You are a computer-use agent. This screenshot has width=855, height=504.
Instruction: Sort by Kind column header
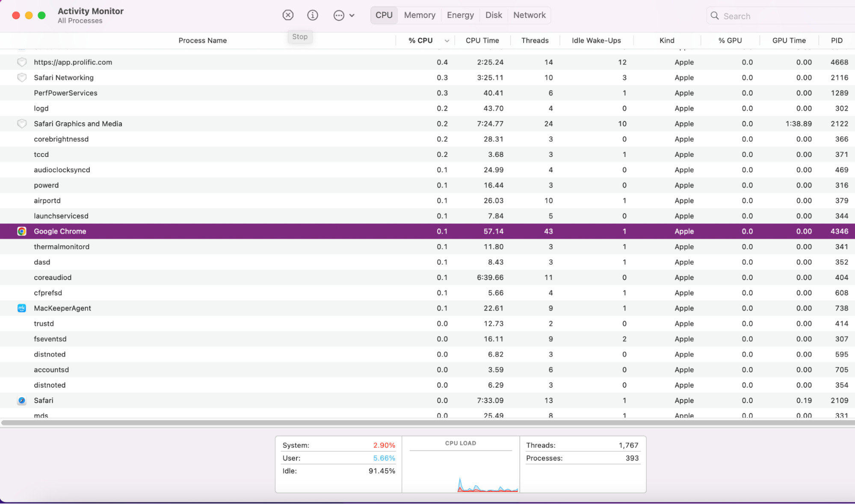tap(667, 40)
